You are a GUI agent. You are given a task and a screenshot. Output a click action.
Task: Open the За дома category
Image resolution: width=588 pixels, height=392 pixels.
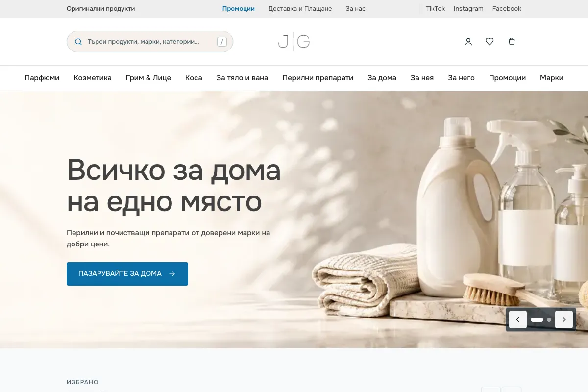(382, 78)
